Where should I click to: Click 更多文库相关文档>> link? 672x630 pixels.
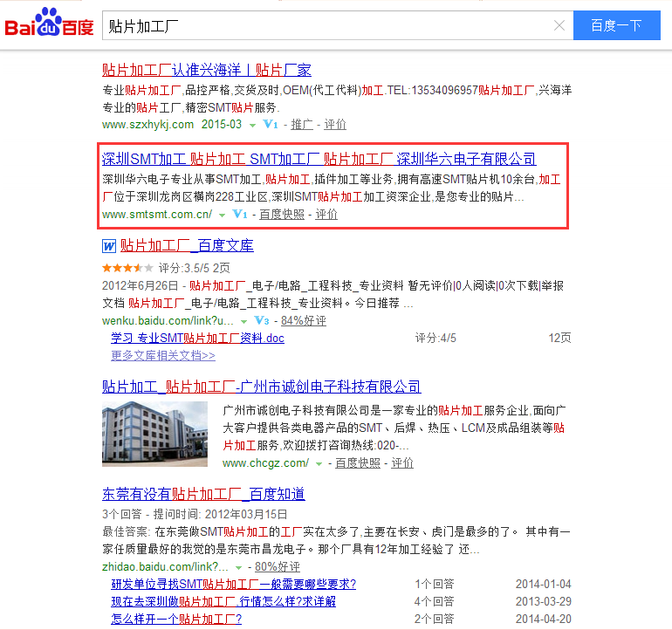click(x=163, y=356)
